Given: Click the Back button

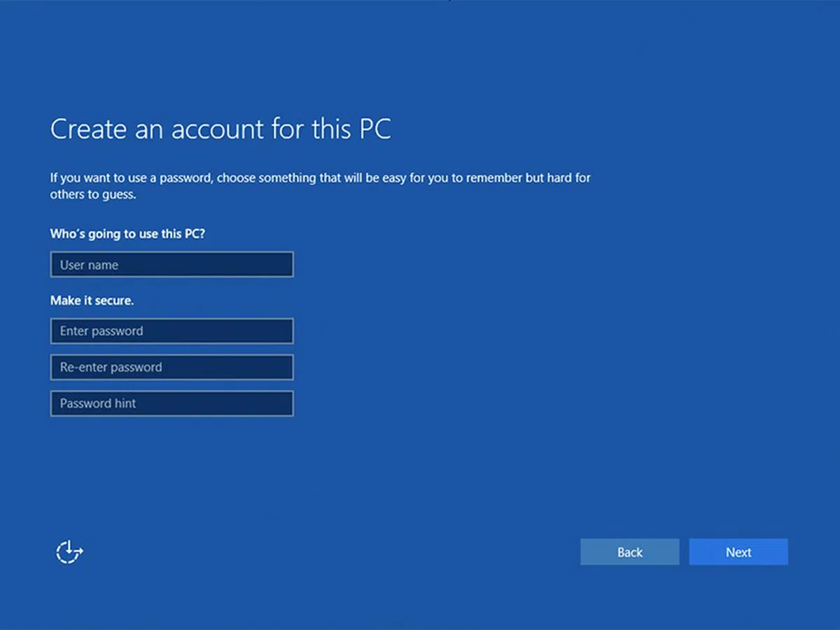Looking at the screenshot, I should click(629, 552).
